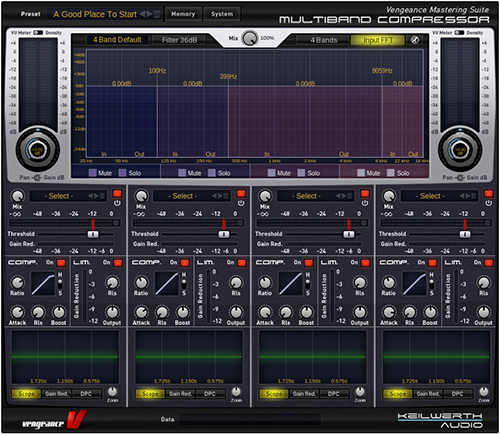500x435 pixels.
Task: Click the red square button atop the first band
Action: point(117,193)
